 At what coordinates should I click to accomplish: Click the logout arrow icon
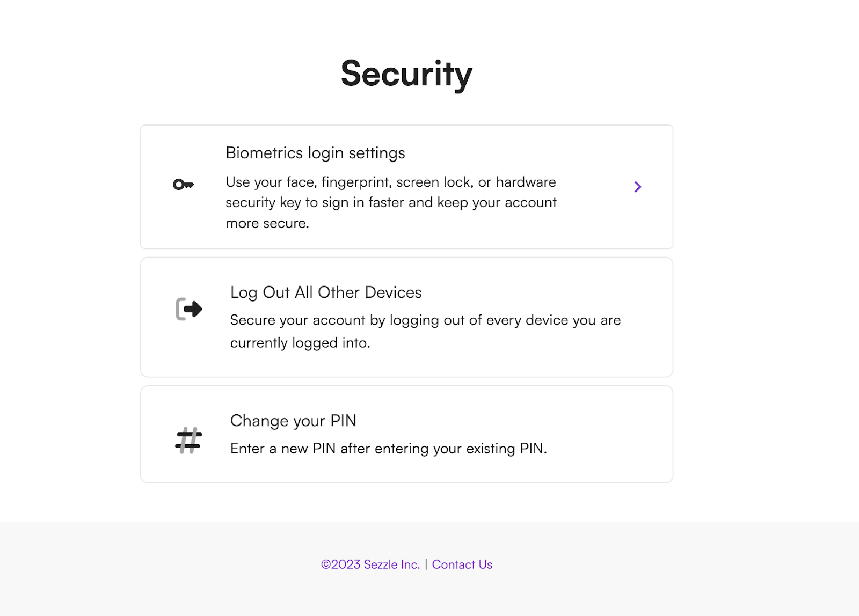tap(189, 309)
